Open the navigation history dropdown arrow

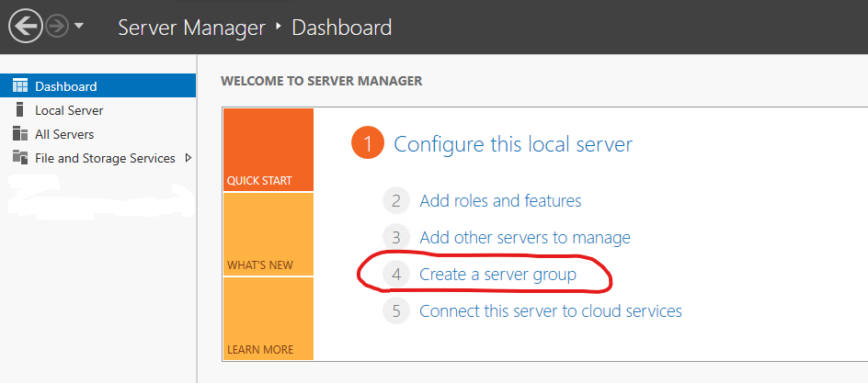coord(78,26)
